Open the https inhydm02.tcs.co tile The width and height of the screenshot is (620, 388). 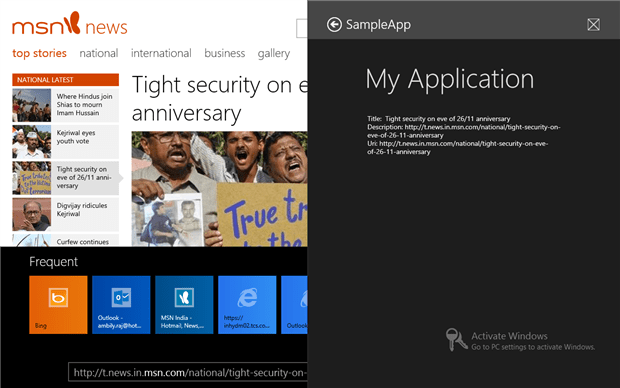click(x=247, y=305)
